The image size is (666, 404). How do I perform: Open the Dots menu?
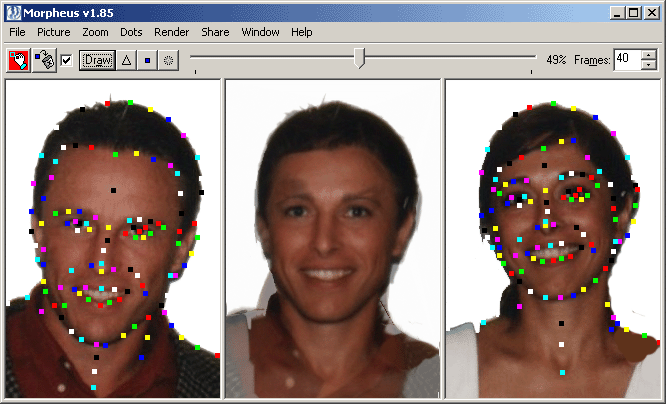pyautogui.click(x=131, y=32)
